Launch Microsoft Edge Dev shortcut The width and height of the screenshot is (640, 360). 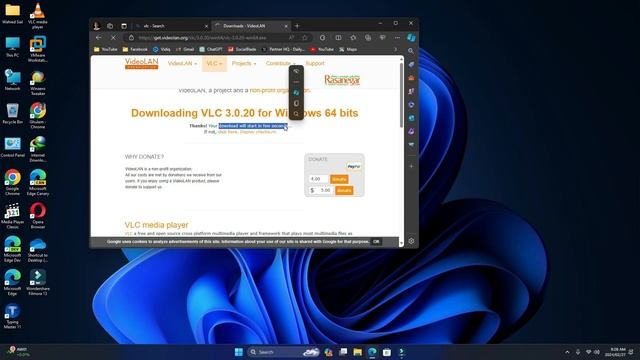pyautogui.click(x=12, y=249)
